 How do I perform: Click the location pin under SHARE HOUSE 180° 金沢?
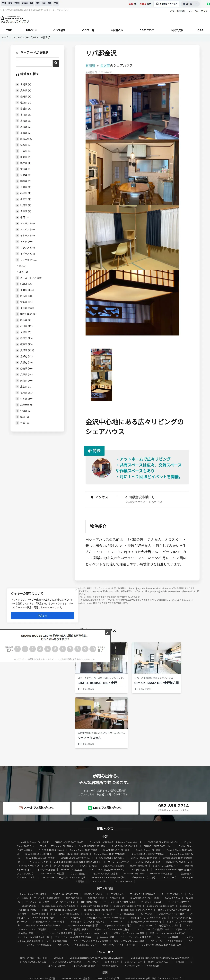tap(79, 689)
